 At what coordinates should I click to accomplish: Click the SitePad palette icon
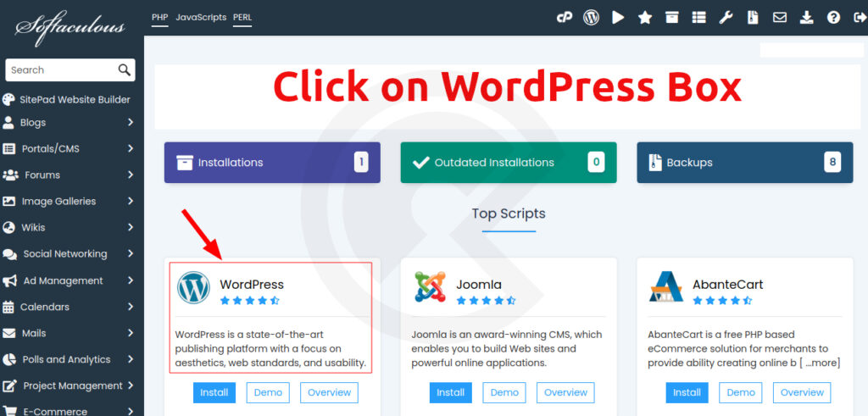tap(8, 100)
